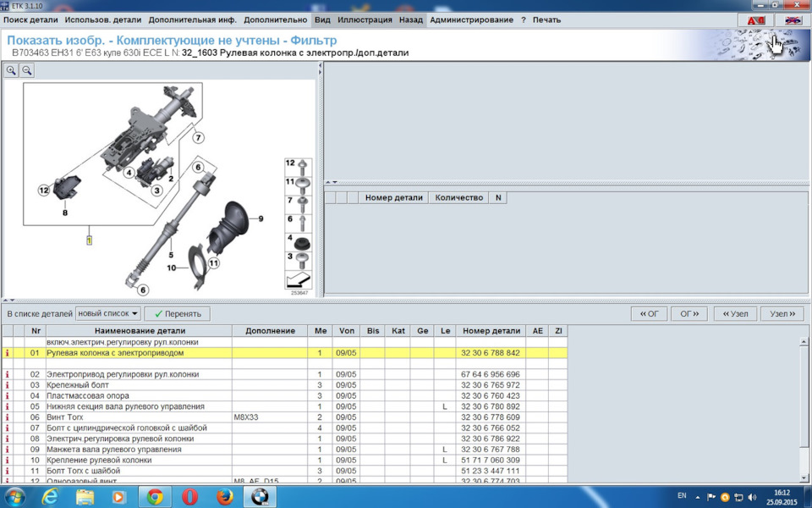Click the info icon for row 02 Электропривод
This screenshot has width=812, height=508.
click(8, 374)
